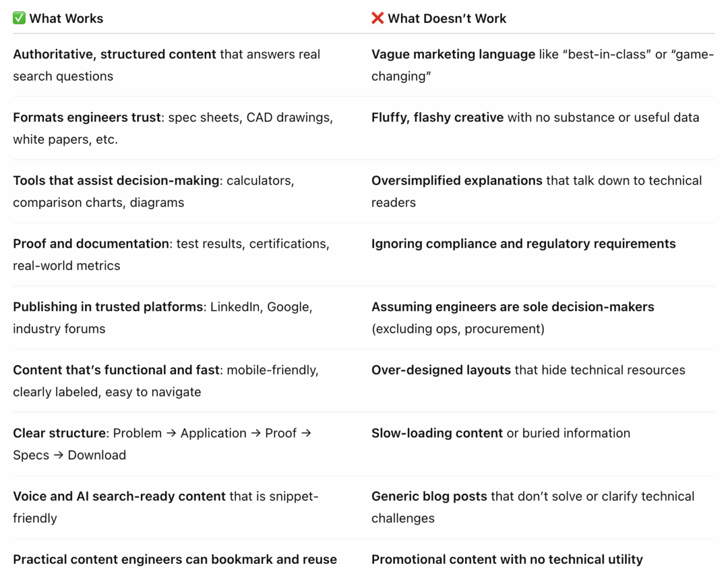Select "Content that's functional and fast" text
Viewport: 728px width, 572px height.
[116, 370]
